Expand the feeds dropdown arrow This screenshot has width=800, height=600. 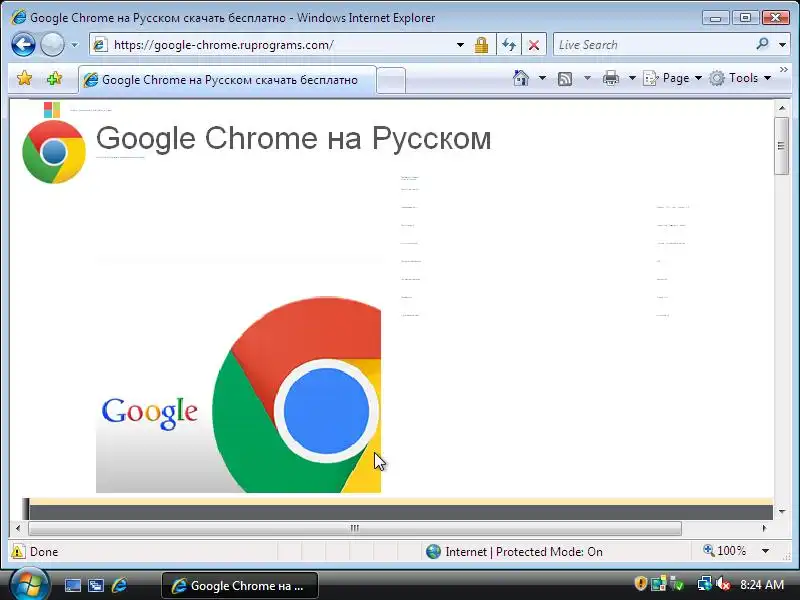pyautogui.click(x=587, y=78)
